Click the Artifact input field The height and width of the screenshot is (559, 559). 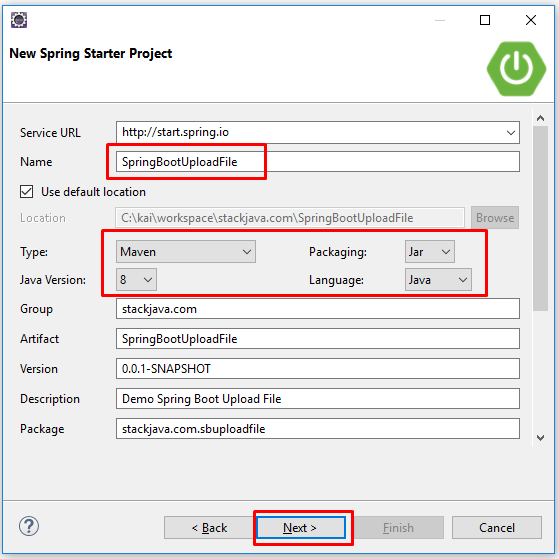click(x=318, y=339)
